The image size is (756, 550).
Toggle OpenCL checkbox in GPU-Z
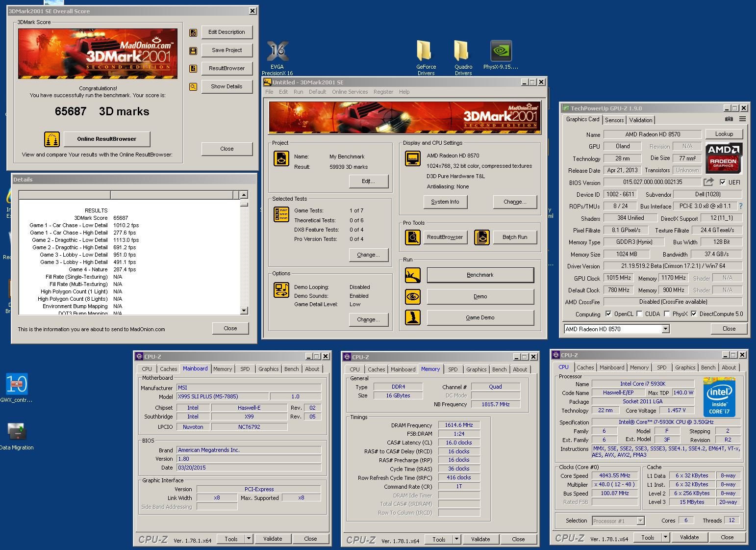608,314
